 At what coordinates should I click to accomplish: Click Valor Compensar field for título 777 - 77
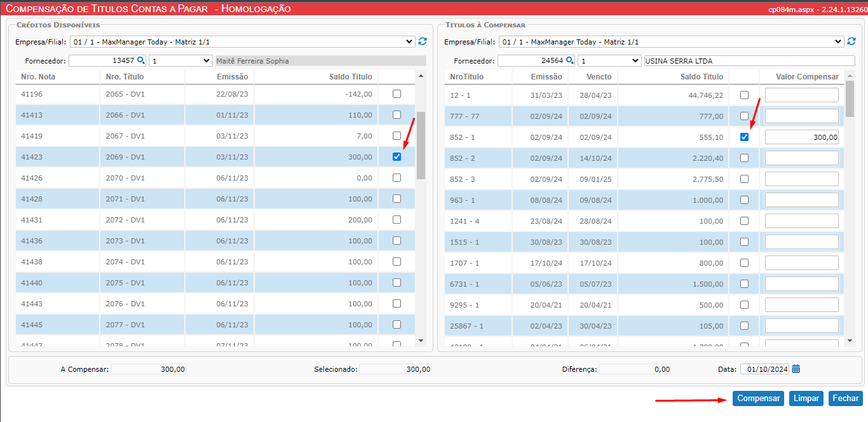[802, 116]
